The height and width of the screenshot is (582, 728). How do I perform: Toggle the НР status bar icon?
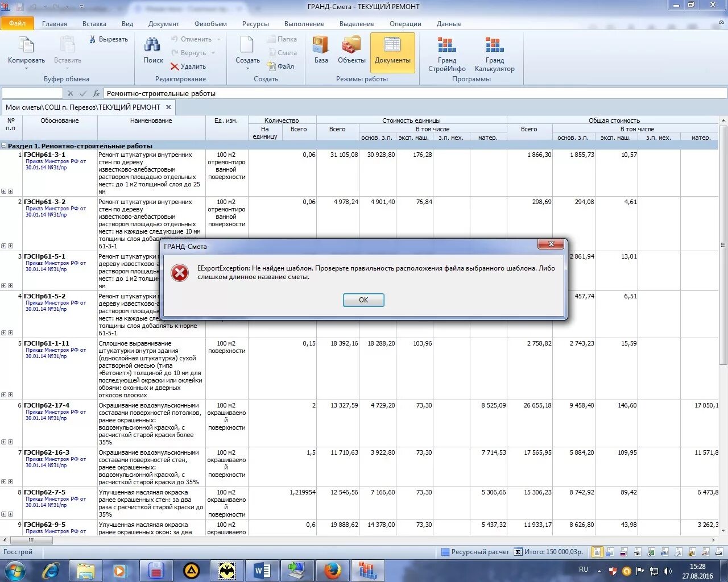coord(665,552)
